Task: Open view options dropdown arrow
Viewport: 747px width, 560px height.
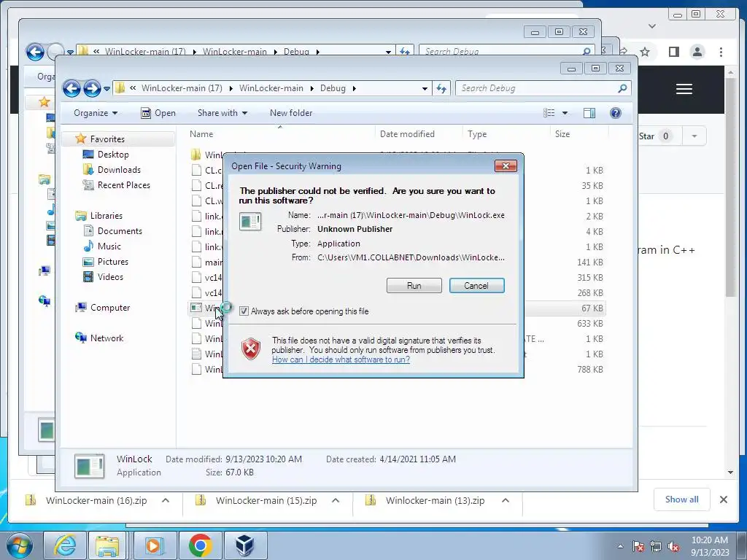Action: pos(565,113)
